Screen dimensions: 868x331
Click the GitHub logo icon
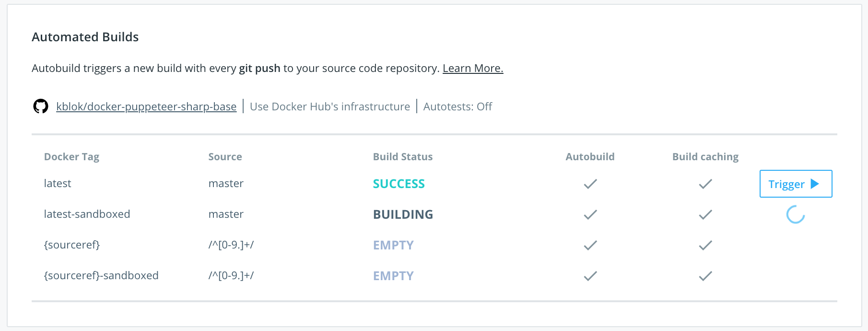tap(41, 106)
